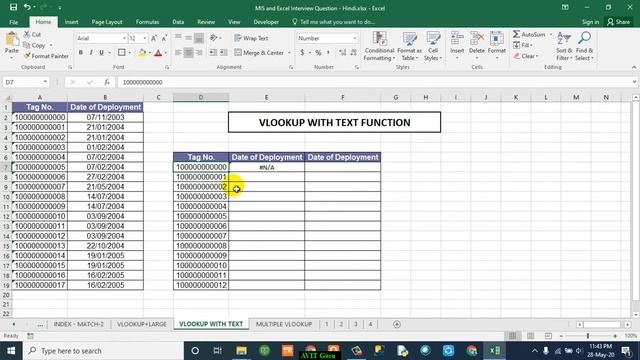
Task: Toggle Bold formatting
Action: pyautogui.click(x=81, y=53)
